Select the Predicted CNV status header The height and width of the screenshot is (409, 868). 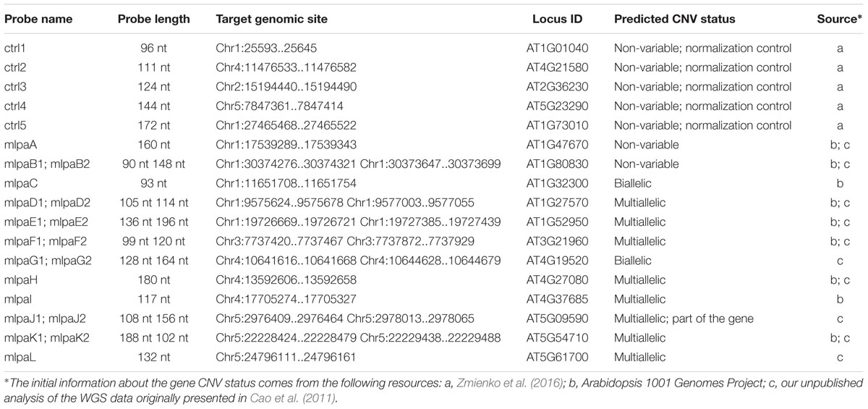coord(674,19)
